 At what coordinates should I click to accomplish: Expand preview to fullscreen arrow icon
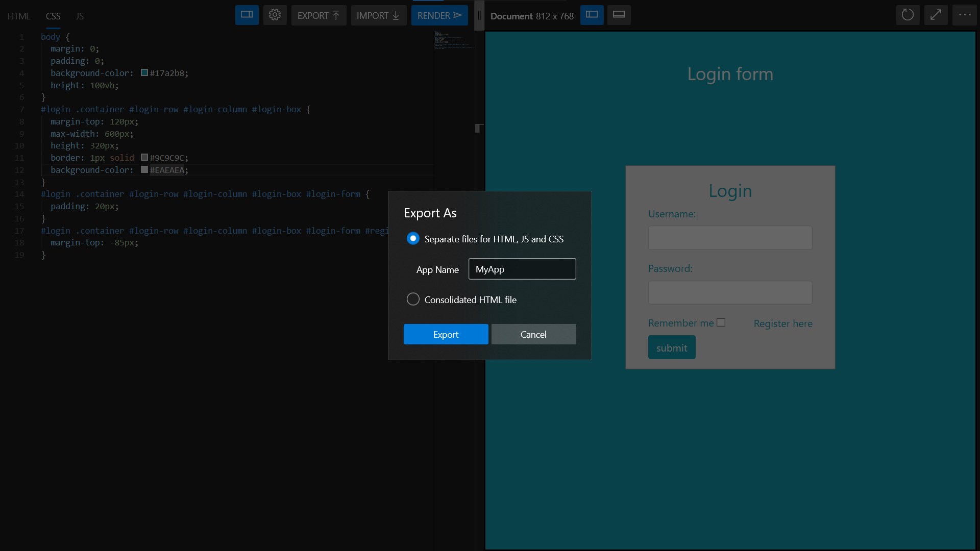click(x=935, y=15)
